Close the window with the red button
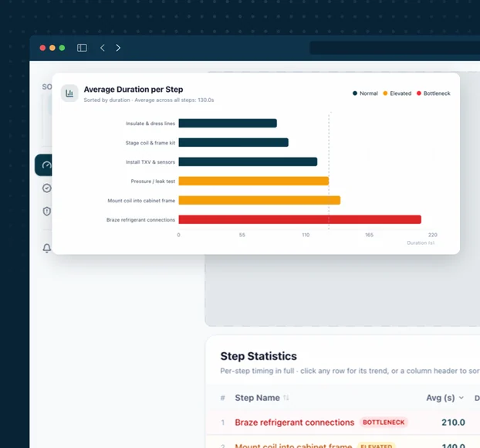The image size is (480, 448). click(43, 48)
